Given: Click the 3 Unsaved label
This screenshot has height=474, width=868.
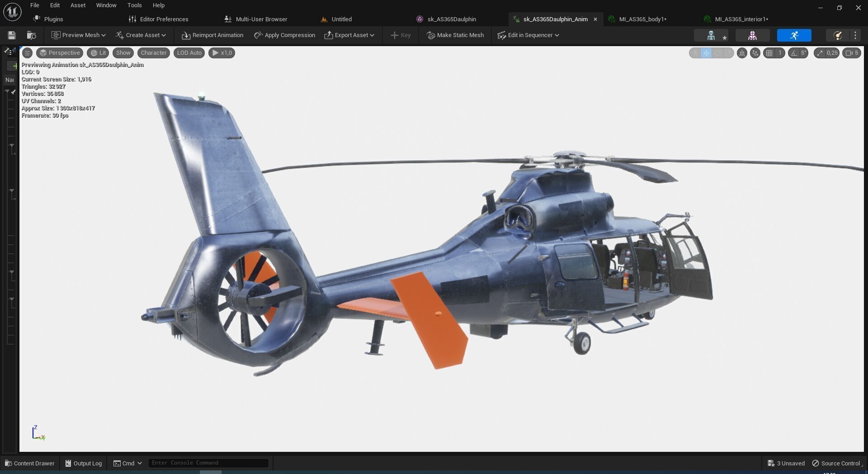Looking at the screenshot, I should (x=791, y=463).
